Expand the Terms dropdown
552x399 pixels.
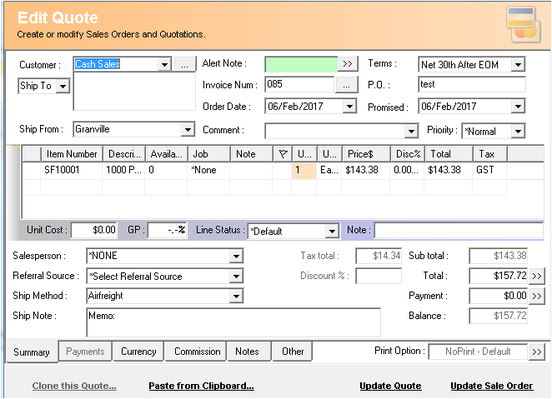coord(518,65)
